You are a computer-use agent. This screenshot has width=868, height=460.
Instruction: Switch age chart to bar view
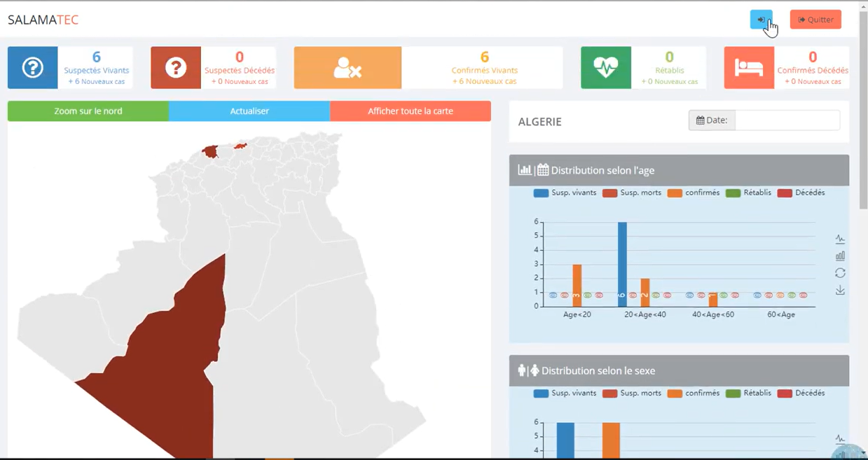(x=840, y=256)
